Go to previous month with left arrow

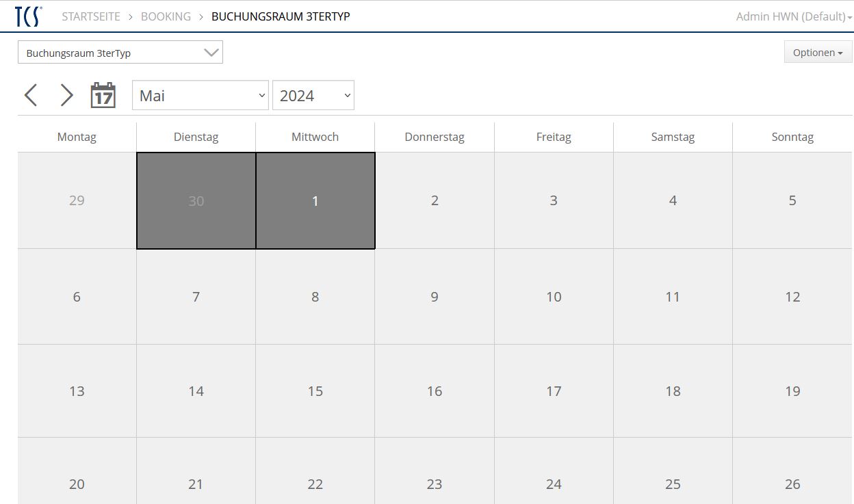point(31,95)
